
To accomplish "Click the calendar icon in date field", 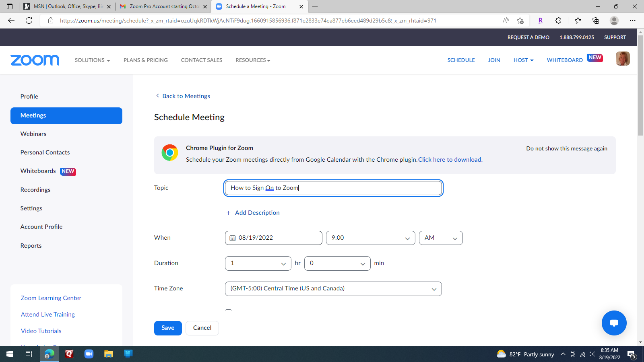I will click(x=233, y=238).
